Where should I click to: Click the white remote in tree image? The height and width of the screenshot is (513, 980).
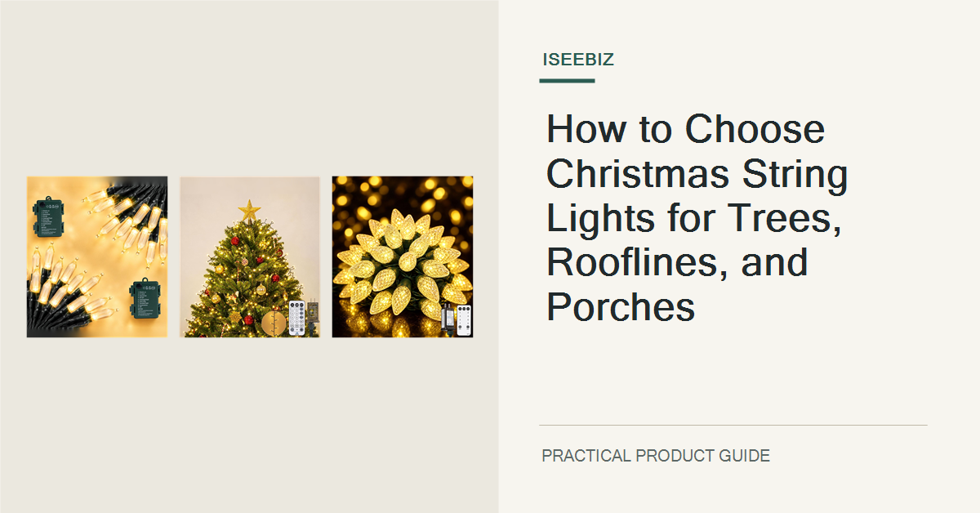(x=296, y=317)
